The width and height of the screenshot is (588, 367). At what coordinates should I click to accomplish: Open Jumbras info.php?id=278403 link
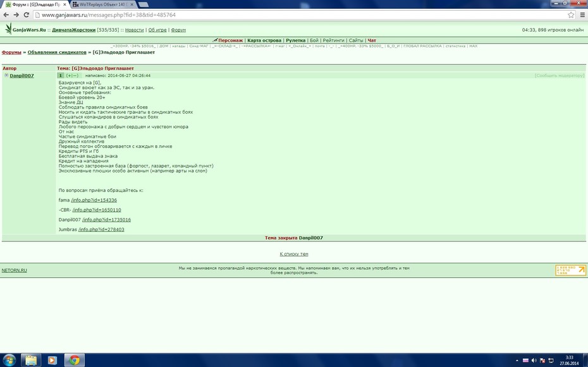pyautogui.click(x=101, y=229)
